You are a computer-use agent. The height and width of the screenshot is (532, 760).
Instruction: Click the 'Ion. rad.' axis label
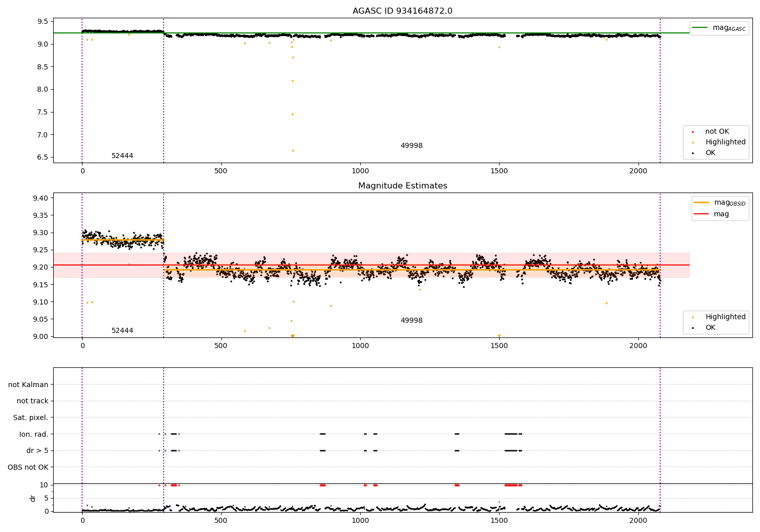[34, 434]
